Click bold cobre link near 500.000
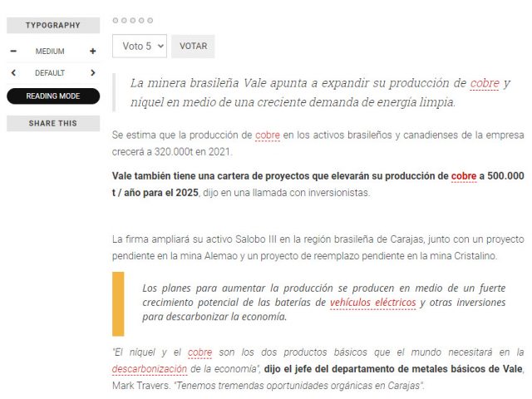 pyautogui.click(x=463, y=176)
